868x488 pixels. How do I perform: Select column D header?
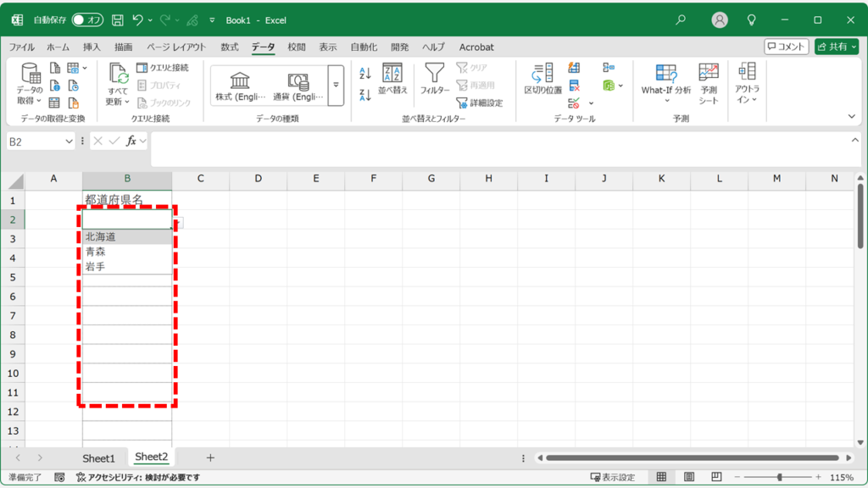(258, 179)
